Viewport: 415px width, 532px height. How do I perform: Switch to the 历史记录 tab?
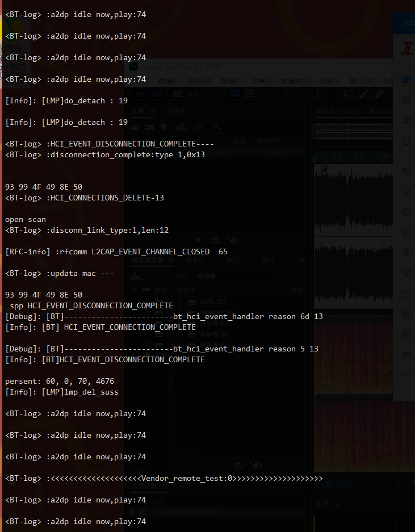(144, 486)
